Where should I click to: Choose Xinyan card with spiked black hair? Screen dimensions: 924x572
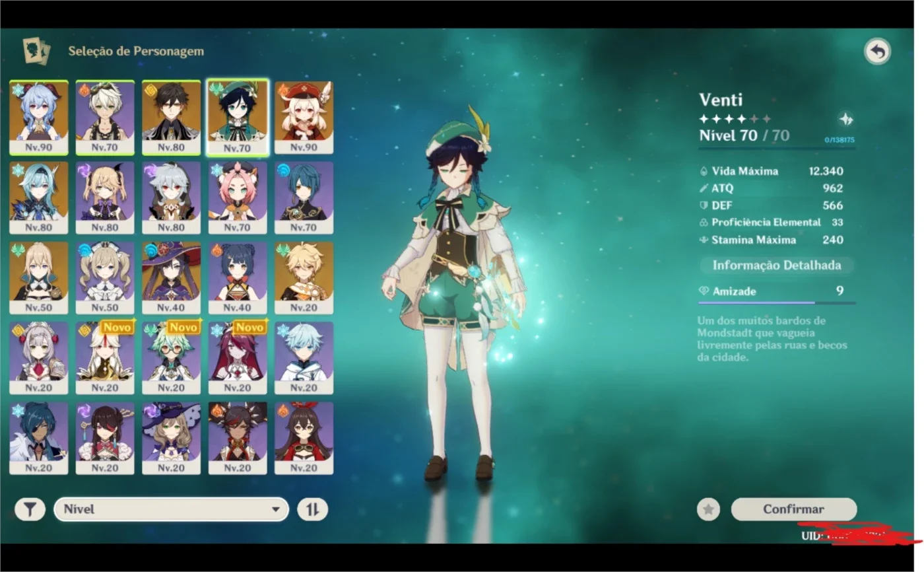tap(238, 439)
